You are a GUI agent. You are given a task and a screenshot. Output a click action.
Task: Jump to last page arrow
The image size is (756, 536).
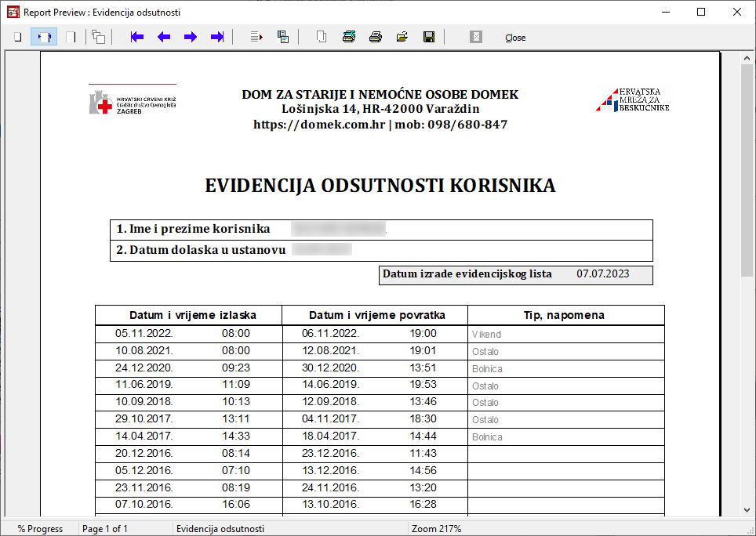217,37
